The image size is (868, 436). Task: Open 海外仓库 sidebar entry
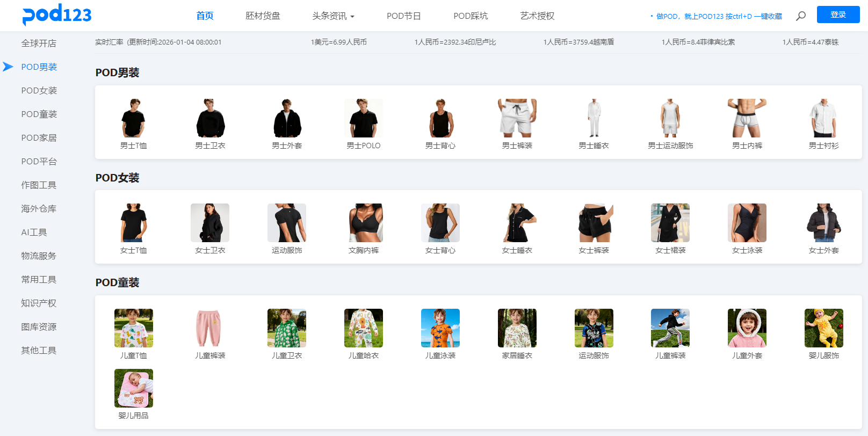click(x=39, y=209)
